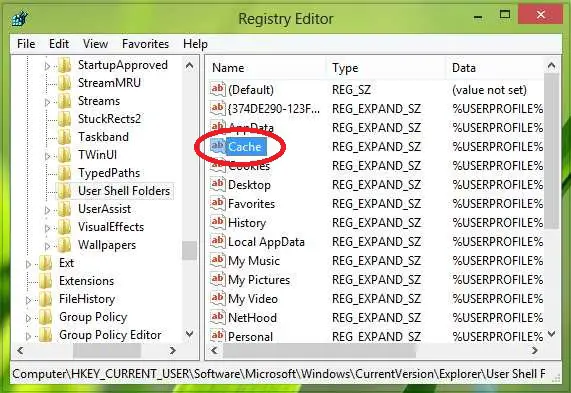Click tree pane scroll down arrow
Screen dimensions: 571x393
(189, 334)
